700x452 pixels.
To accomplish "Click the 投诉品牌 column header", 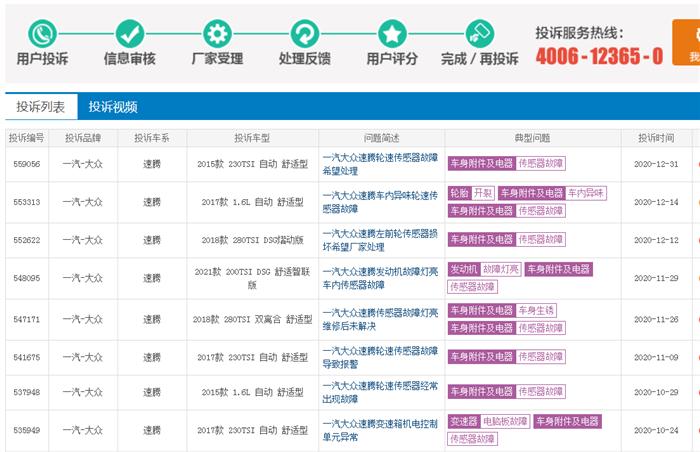I will [x=83, y=138].
